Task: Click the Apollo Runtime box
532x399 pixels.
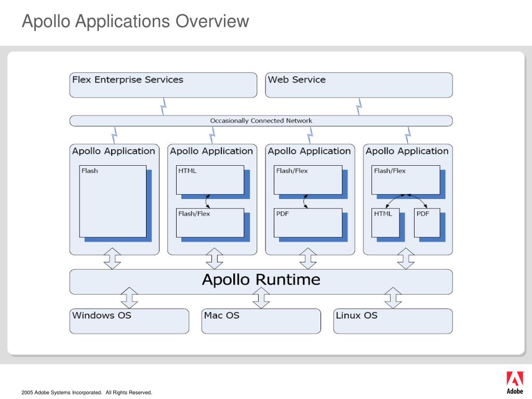Action: pos(261,282)
